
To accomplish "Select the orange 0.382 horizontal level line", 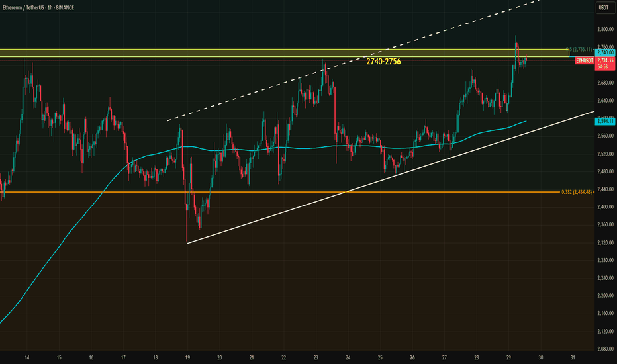I will click(x=280, y=192).
